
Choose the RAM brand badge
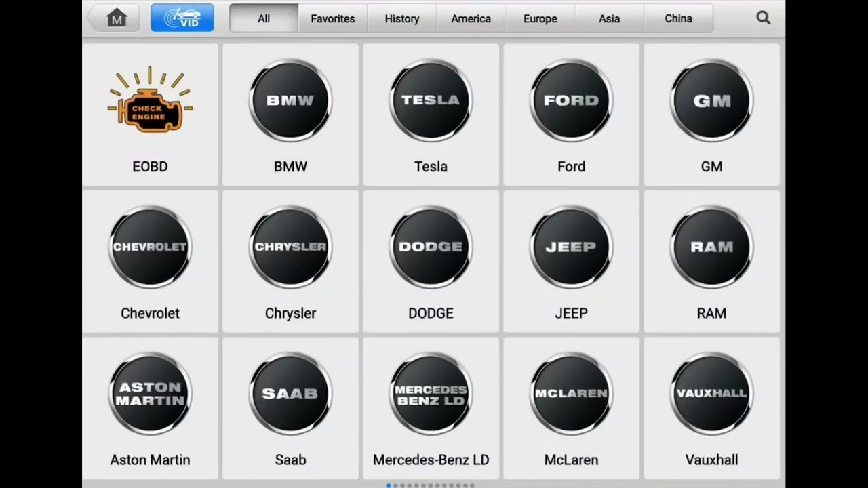pyautogui.click(x=711, y=247)
